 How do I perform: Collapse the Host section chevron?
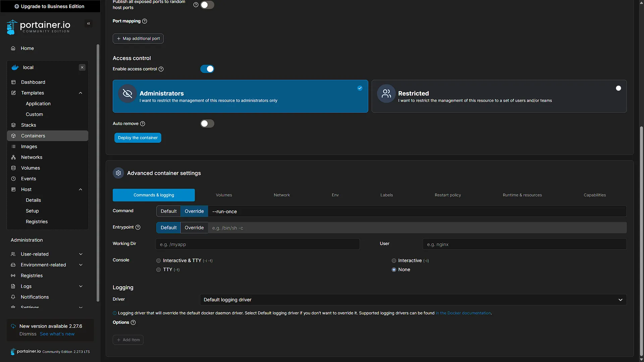(x=80, y=189)
